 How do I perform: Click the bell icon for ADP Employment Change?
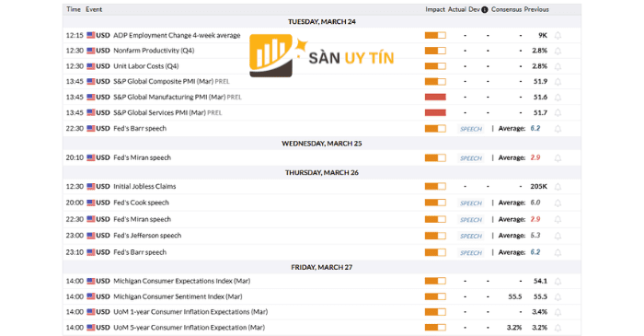coord(558,36)
